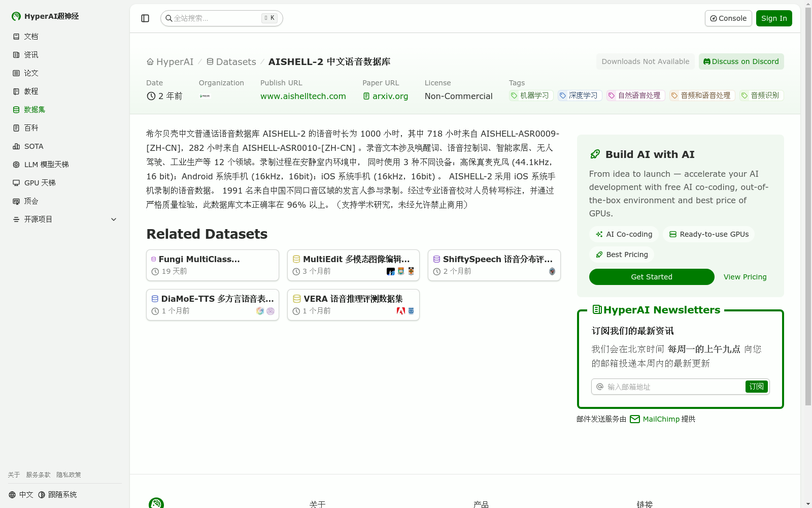
Task: Click the organization avatar on ShiftySpeech card
Action: pyautogui.click(x=552, y=271)
